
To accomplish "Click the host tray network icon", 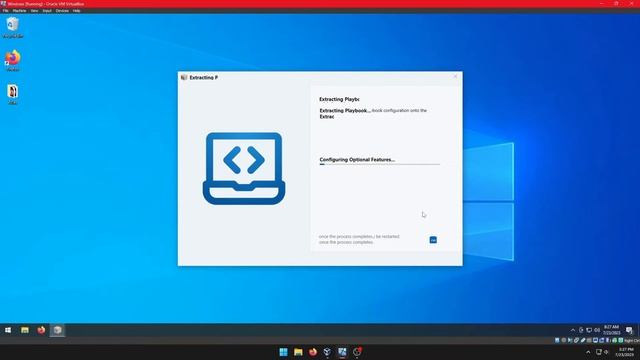I will tap(598, 352).
